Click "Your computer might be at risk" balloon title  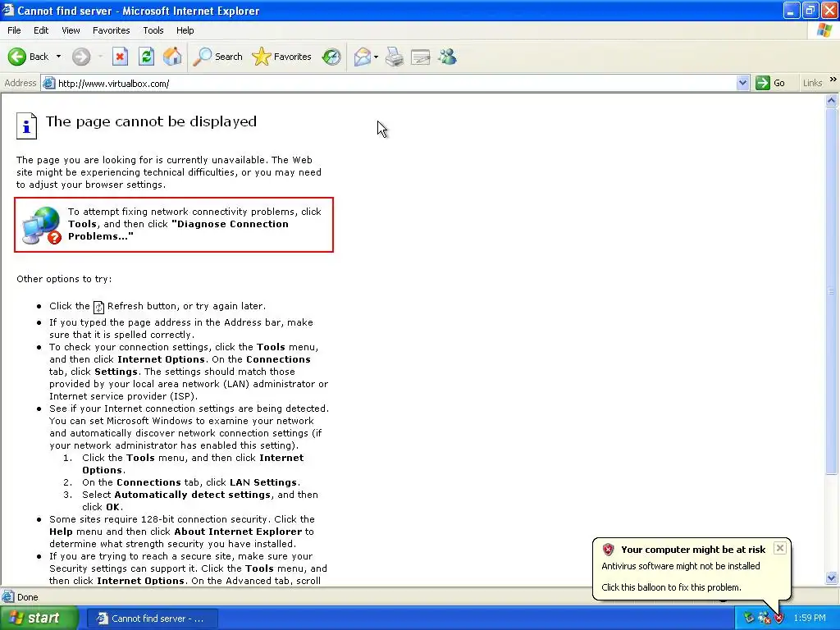pyautogui.click(x=693, y=550)
